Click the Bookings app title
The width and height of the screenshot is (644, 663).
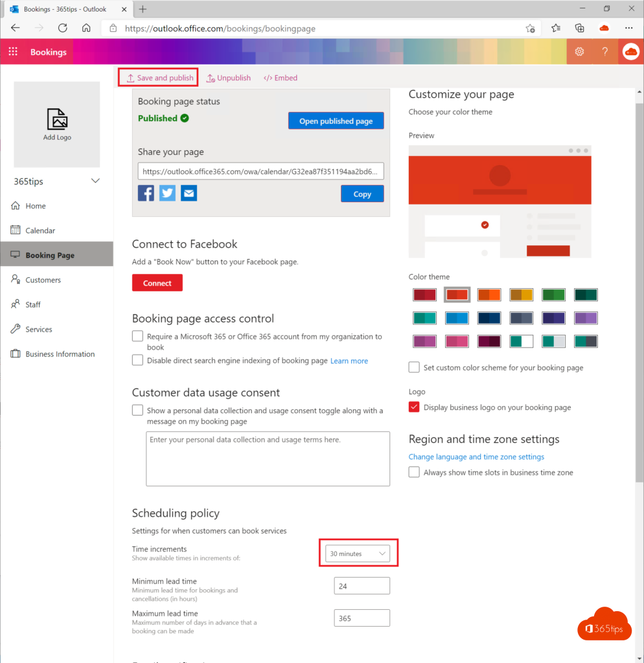point(48,52)
